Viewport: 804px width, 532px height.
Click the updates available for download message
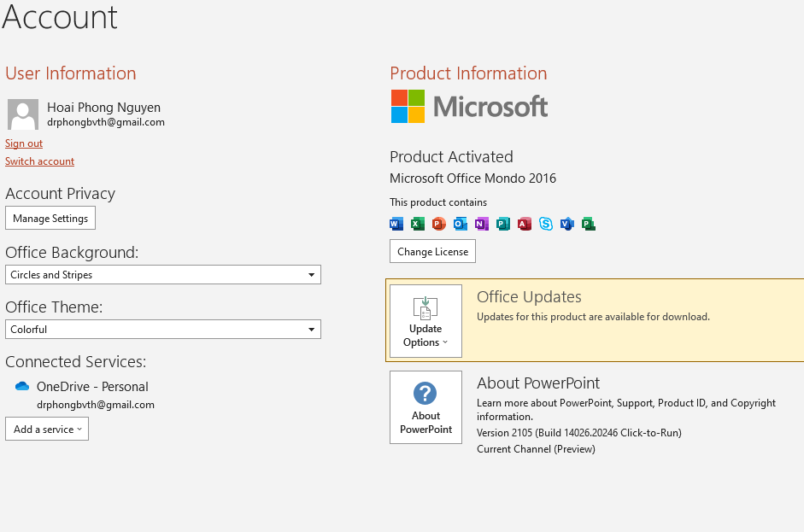click(x=593, y=317)
